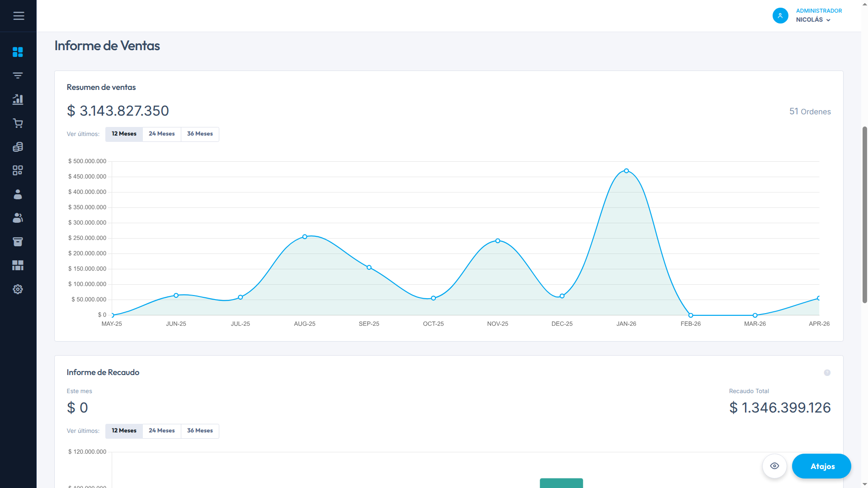Open the settings gear icon in sidebar
868x488 pixels.
click(18, 289)
